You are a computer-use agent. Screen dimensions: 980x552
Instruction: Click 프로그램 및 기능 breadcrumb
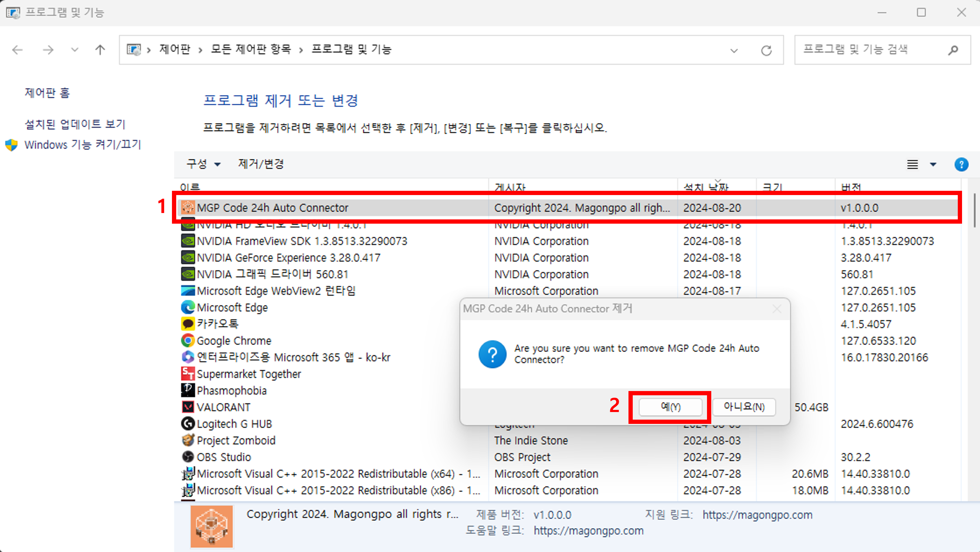352,49
